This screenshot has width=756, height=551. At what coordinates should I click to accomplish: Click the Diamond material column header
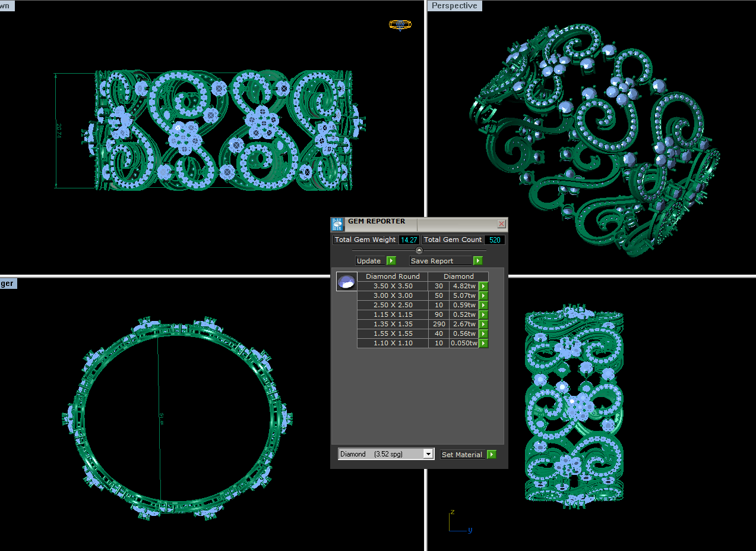coord(458,276)
